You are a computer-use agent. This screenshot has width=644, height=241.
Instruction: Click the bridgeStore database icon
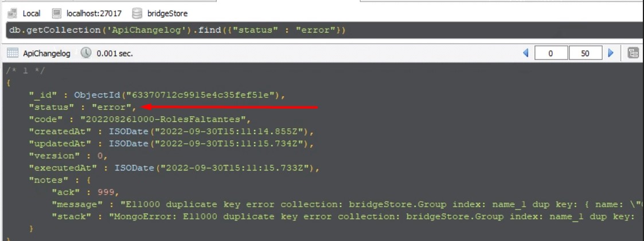(137, 14)
